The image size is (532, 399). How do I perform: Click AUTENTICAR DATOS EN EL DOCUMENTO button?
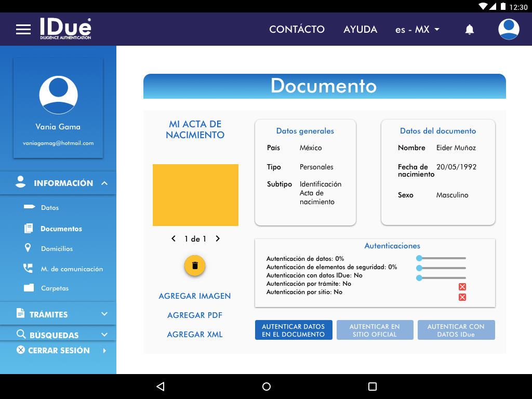pos(293,330)
